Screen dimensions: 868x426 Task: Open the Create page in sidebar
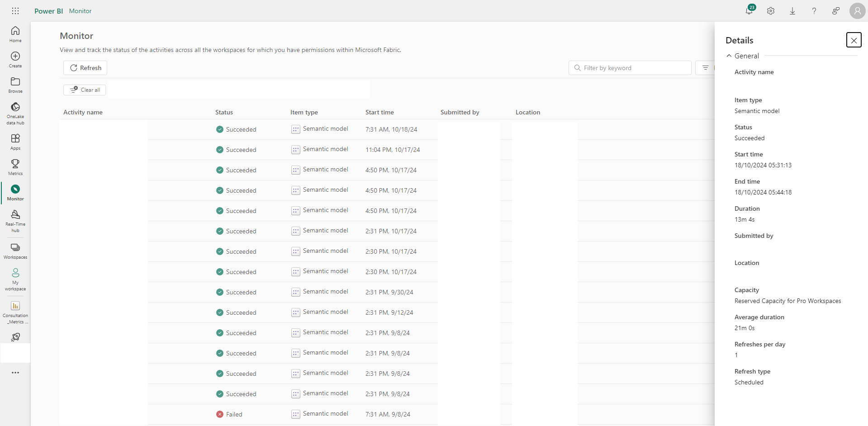point(15,60)
